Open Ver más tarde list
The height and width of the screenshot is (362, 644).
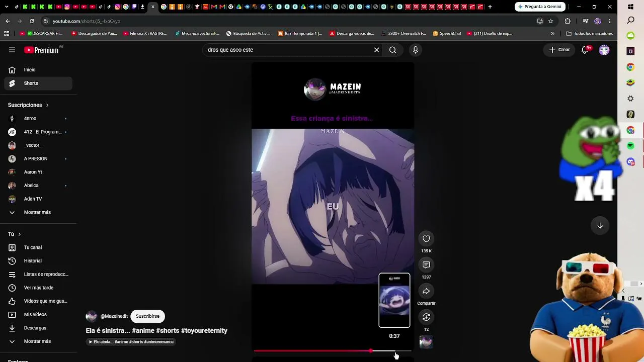coord(38,288)
